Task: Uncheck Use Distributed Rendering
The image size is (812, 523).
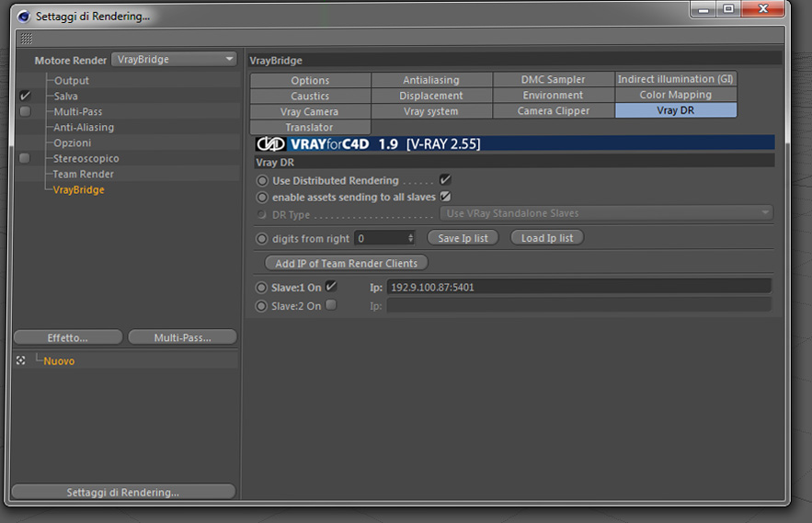Action: coord(445,179)
